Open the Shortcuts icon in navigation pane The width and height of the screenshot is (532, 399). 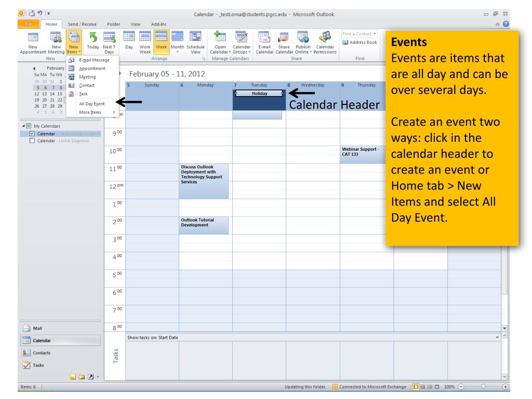[x=90, y=377]
